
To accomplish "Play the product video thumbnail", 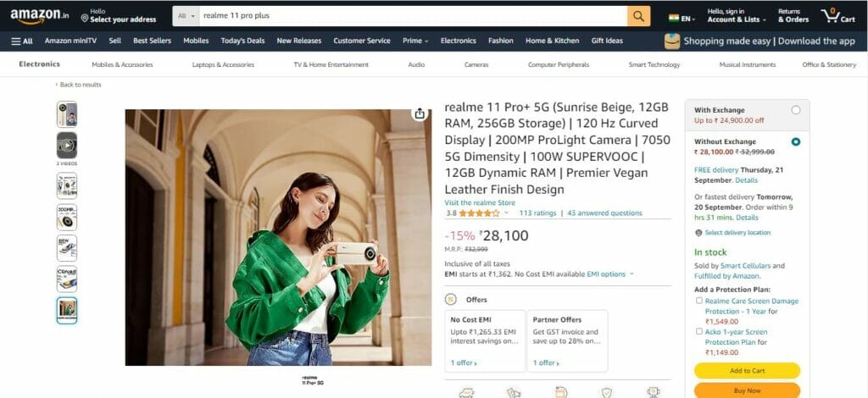I will 66,146.
